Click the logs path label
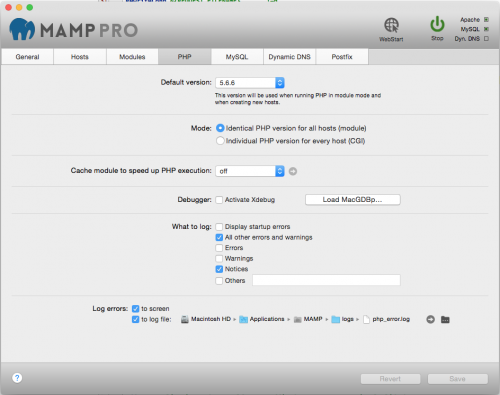The width and height of the screenshot is (500, 395). click(347, 319)
